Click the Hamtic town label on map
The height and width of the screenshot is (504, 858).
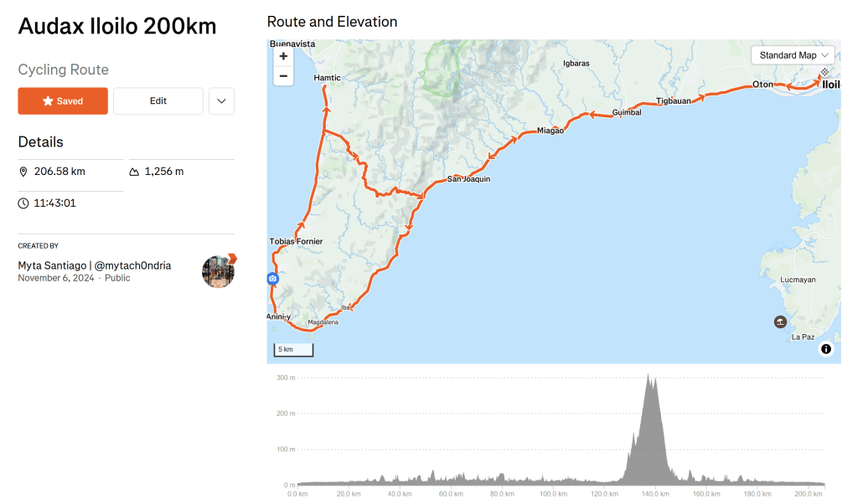click(x=327, y=78)
